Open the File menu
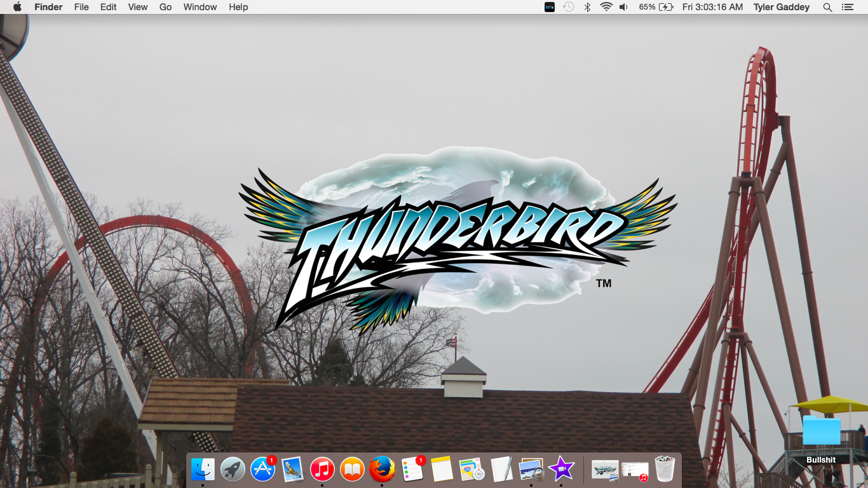868x488 pixels. [81, 7]
